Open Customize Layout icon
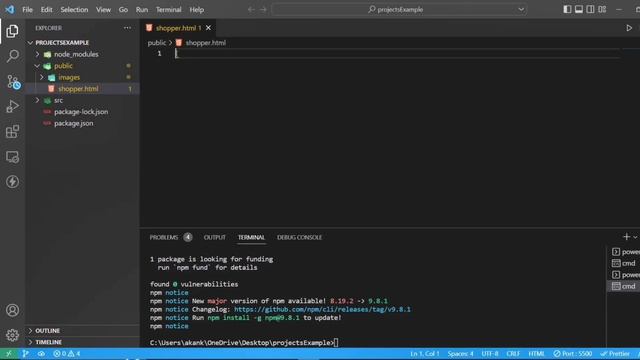This screenshot has width=640, height=360. click(602, 9)
